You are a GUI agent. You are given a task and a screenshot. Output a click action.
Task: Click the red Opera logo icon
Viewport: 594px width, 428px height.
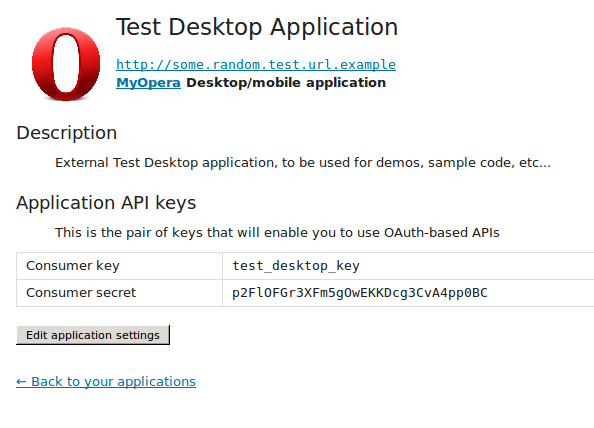tap(66, 64)
